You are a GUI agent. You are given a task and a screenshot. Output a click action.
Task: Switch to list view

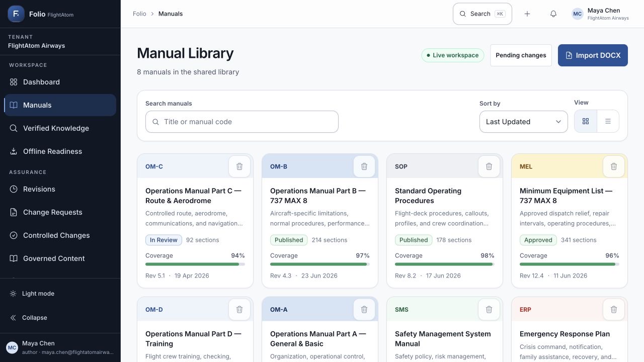coord(608,121)
